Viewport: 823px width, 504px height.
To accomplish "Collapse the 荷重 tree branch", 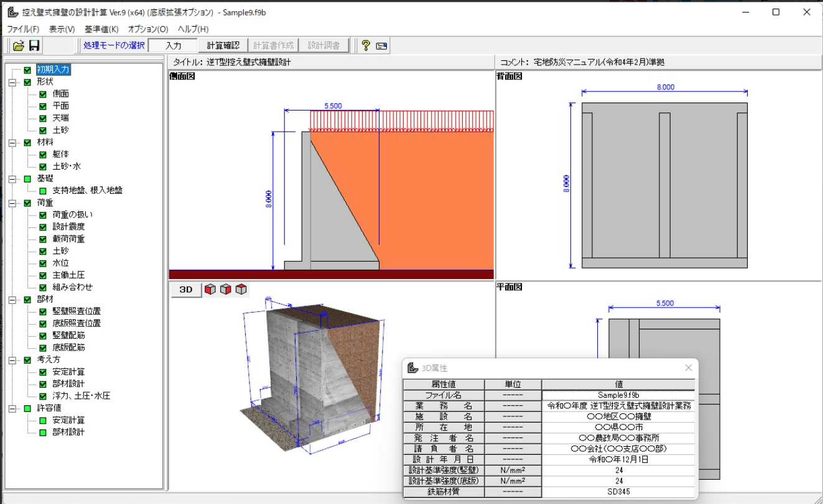I will point(12,203).
